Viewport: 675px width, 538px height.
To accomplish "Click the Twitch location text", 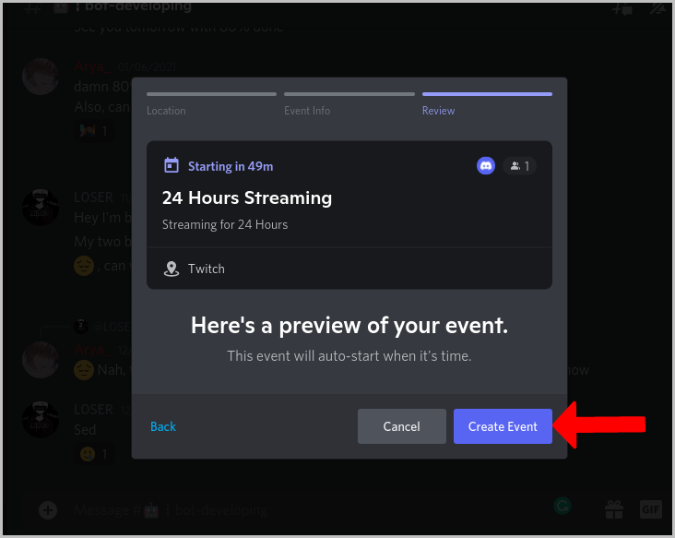I will [x=206, y=269].
